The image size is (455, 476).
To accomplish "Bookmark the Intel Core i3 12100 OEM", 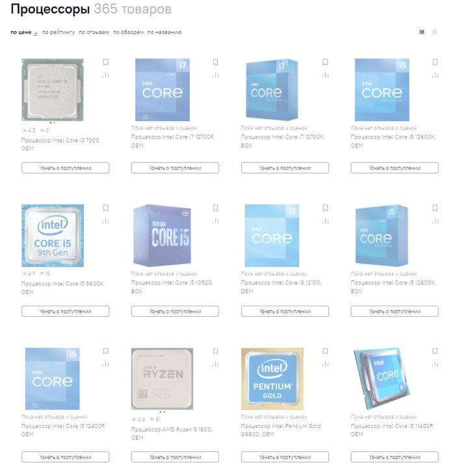I will [325, 208].
